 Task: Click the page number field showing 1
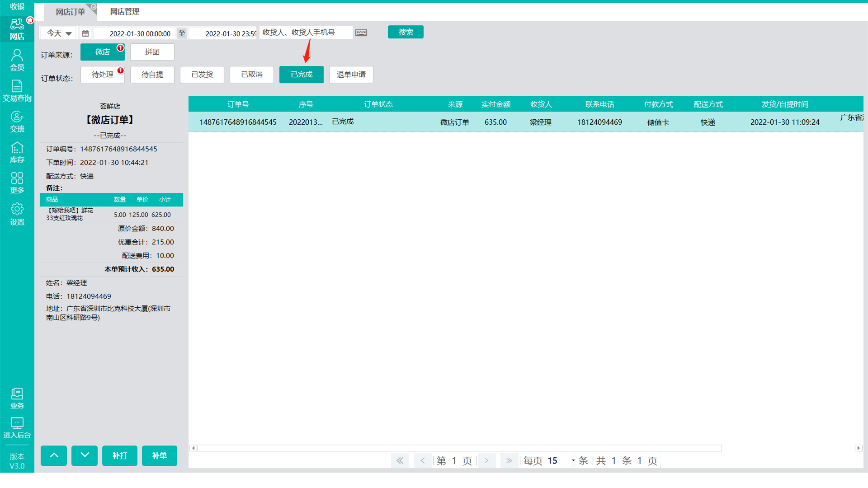[454, 460]
